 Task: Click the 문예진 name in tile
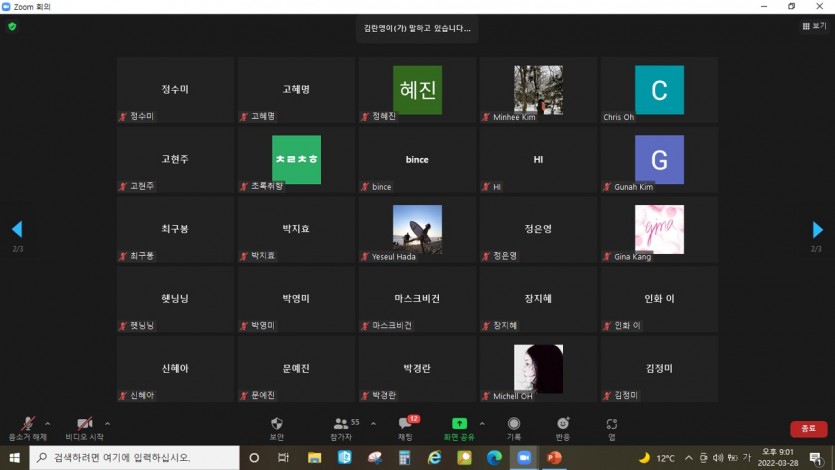pyautogui.click(x=296, y=368)
